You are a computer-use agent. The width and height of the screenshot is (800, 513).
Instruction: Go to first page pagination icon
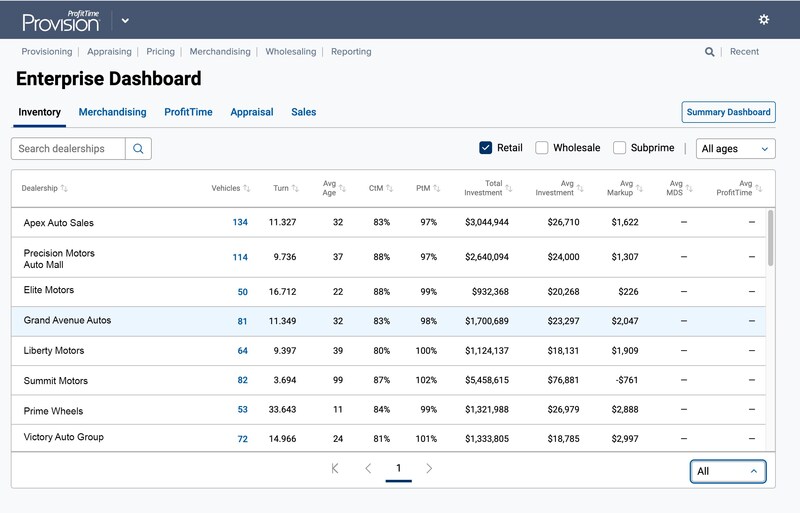(335, 468)
